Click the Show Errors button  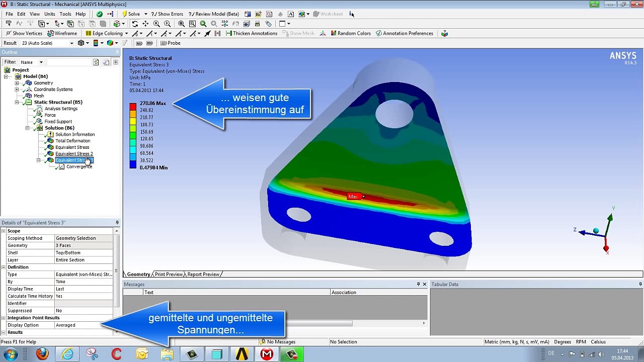167,14
